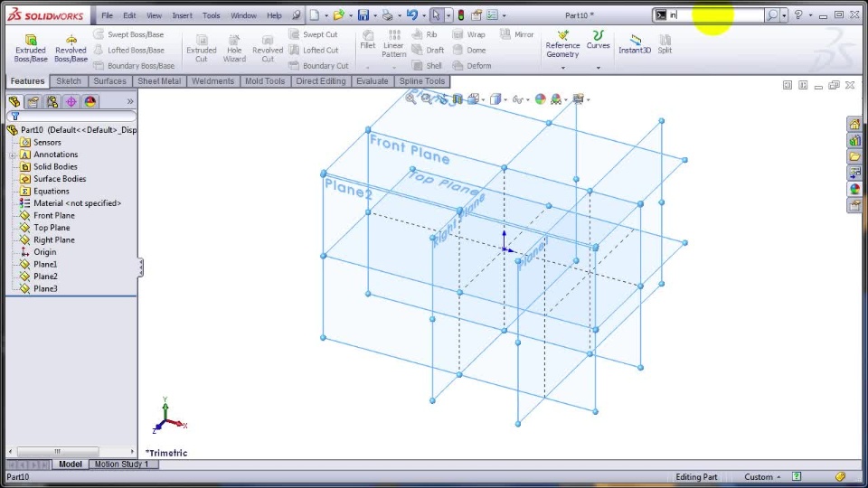Viewport: 868px width, 488px height.
Task: Open the Insert menu
Action: [182, 15]
